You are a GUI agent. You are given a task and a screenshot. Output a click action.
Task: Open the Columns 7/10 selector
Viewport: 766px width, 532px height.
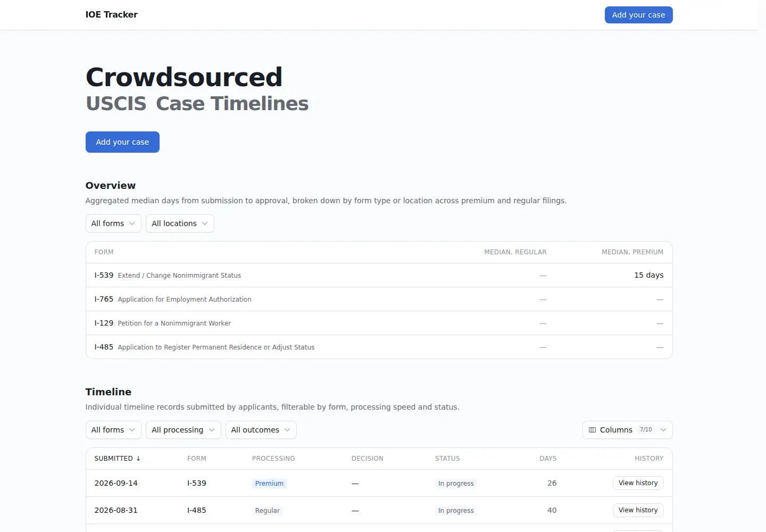pyautogui.click(x=628, y=430)
